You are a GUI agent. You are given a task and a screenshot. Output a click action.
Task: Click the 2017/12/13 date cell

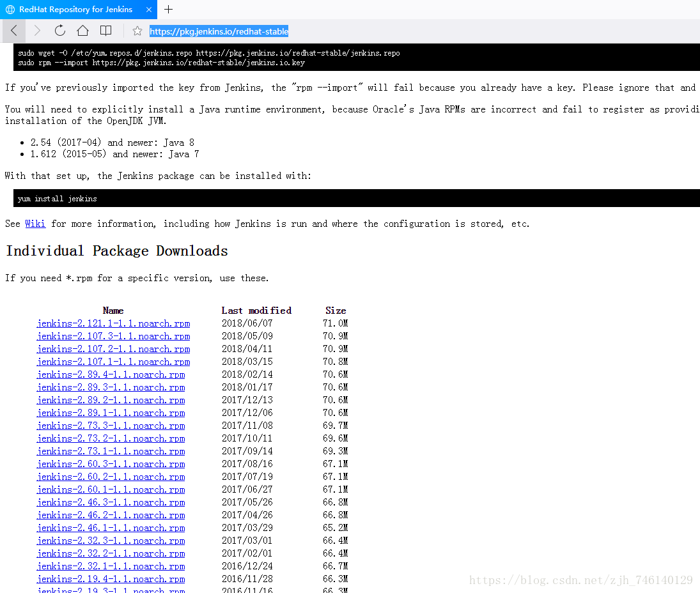(x=247, y=400)
